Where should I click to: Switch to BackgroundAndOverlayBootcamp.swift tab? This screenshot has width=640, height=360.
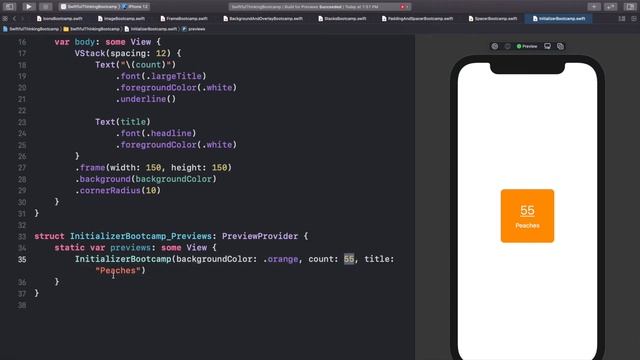[x=263, y=18]
